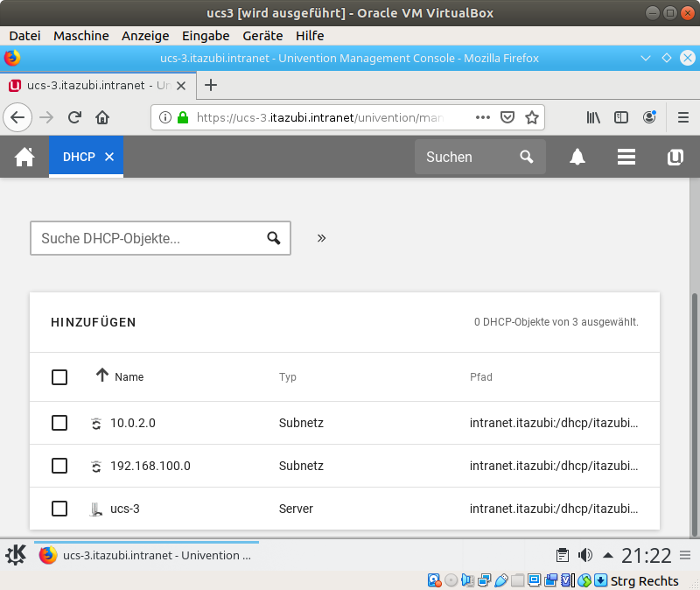This screenshot has height=590, width=700.
Task: Open the Eingabe menu
Action: [206, 36]
